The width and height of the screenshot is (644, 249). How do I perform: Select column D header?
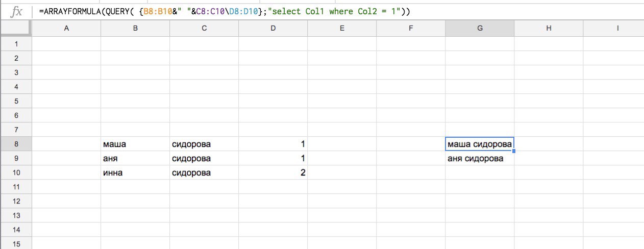(273, 29)
